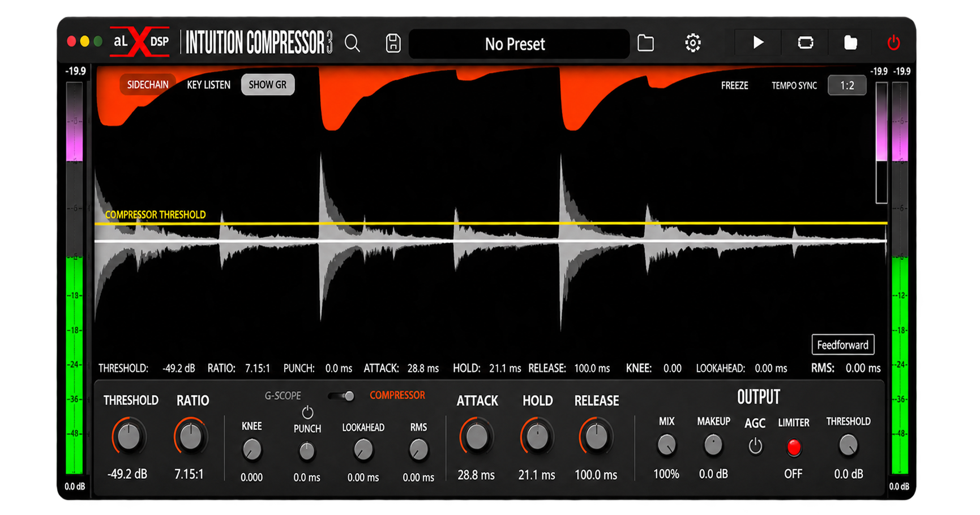The image size is (980, 515).
Task: Click the MAKEUP knob
Action: (713, 445)
